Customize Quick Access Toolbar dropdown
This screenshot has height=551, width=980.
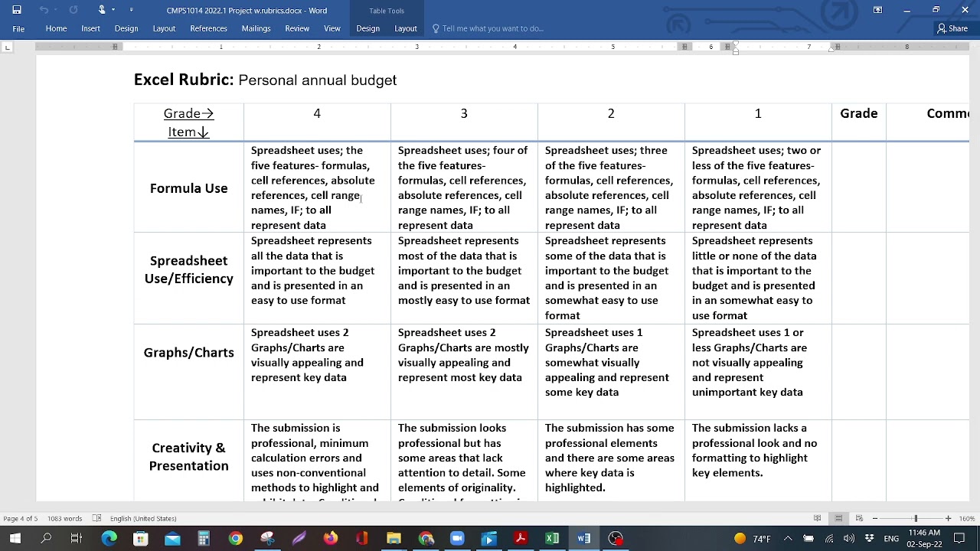tap(131, 10)
